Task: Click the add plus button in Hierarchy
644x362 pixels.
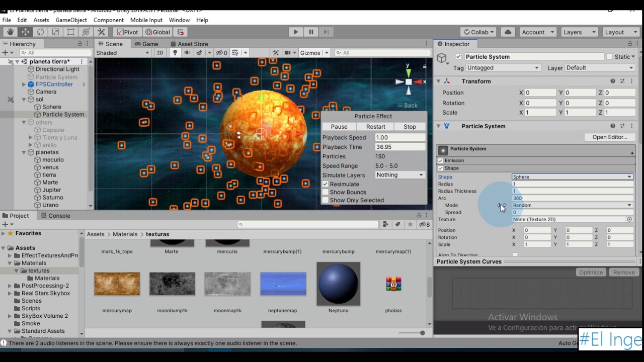Action: coord(5,53)
